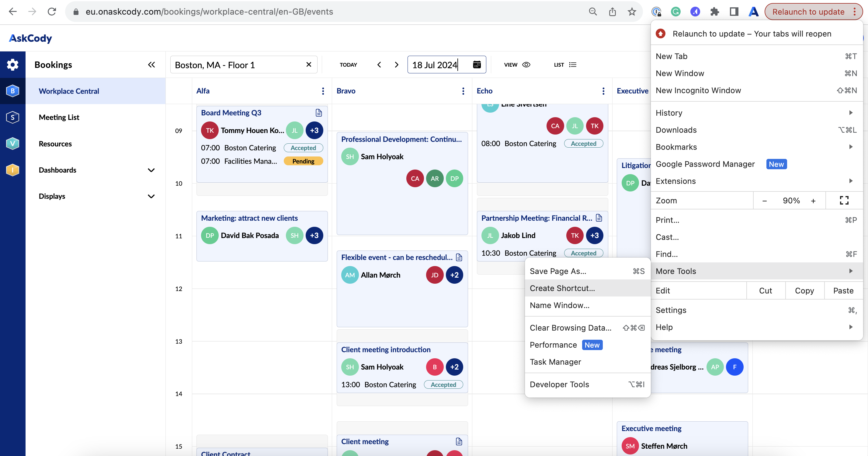This screenshot has width=868, height=456.
Task: Open the Alfa room options menu
Action: (323, 91)
